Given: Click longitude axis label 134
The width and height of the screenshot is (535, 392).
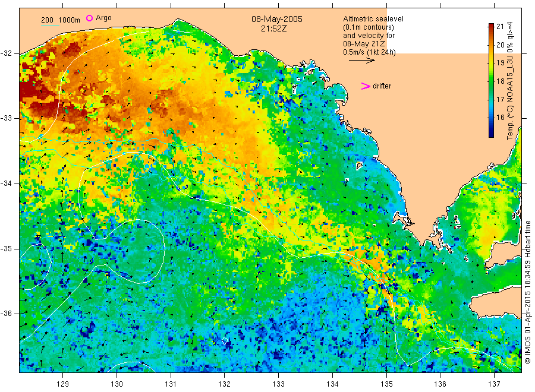Looking at the screenshot, I should (x=332, y=384).
